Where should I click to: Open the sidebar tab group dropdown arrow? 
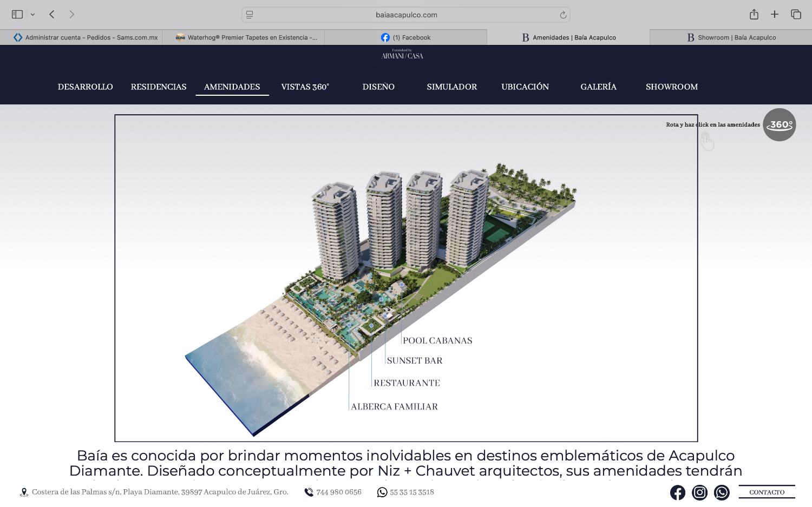32,15
